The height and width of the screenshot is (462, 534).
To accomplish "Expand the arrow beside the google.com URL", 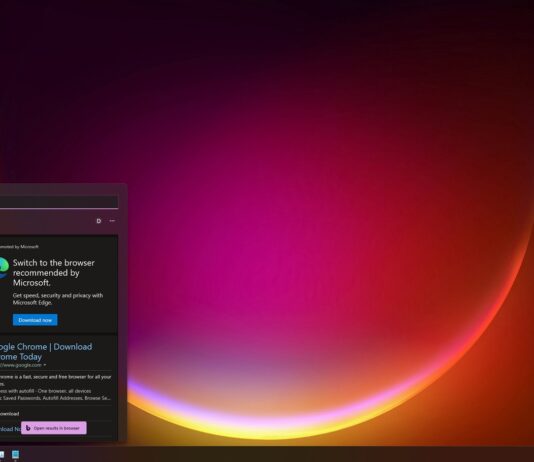I will pyautogui.click(x=45, y=365).
